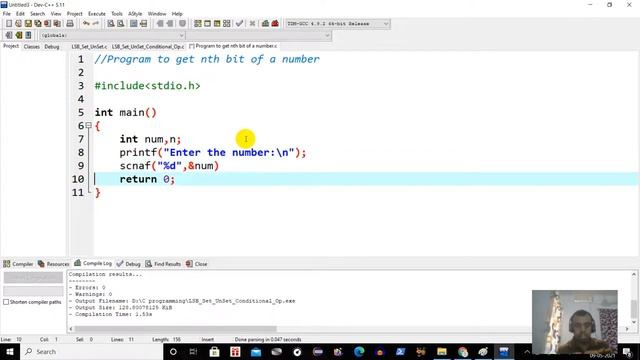The width and height of the screenshot is (640, 360).
Task: Open the Window menu
Action: click(x=157, y=14)
